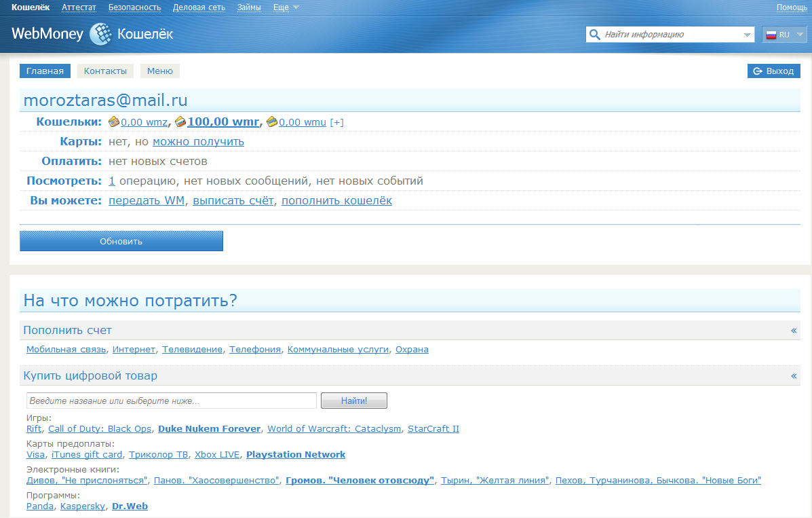This screenshot has height=518, width=812.
Task: Click the Обновить button
Action: click(x=121, y=241)
